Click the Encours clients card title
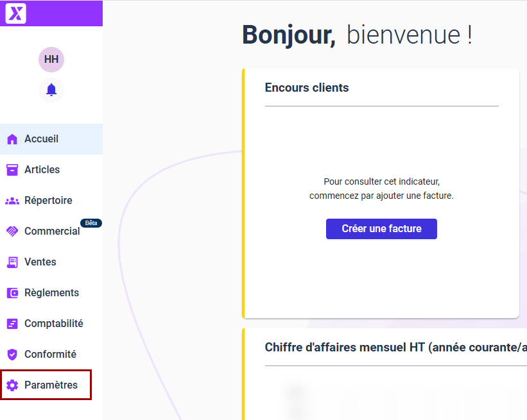527x420 pixels. (307, 88)
